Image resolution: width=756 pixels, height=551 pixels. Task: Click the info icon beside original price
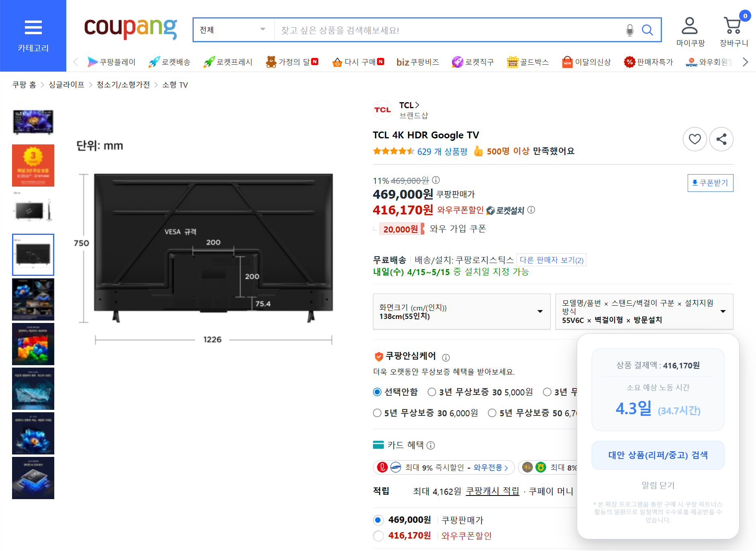coord(436,180)
